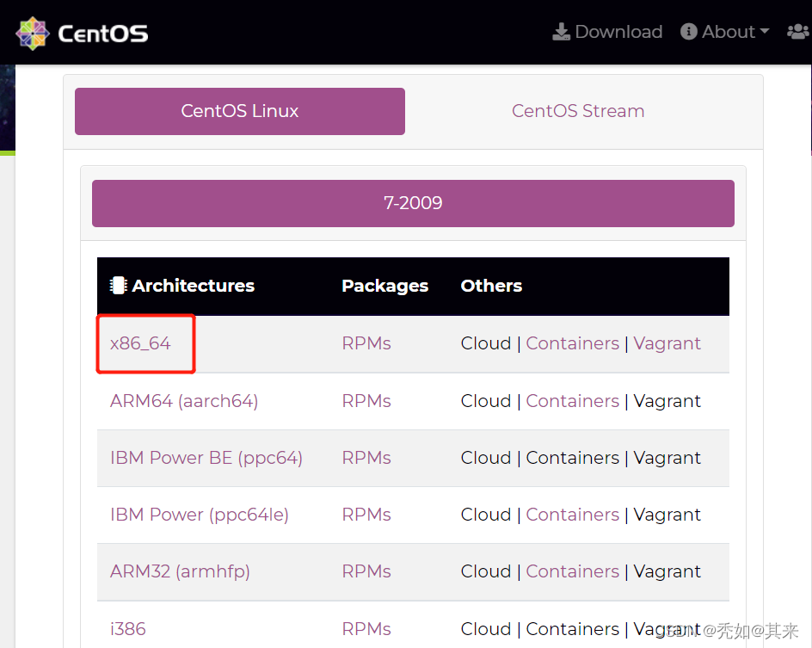Click Vagrant text in ARM32 row

click(667, 571)
